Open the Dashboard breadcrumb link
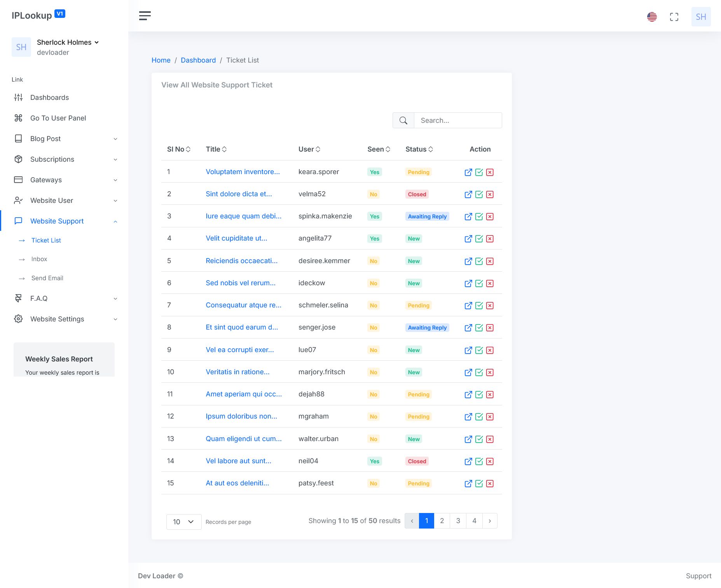This screenshot has width=721, height=588. point(198,60)
